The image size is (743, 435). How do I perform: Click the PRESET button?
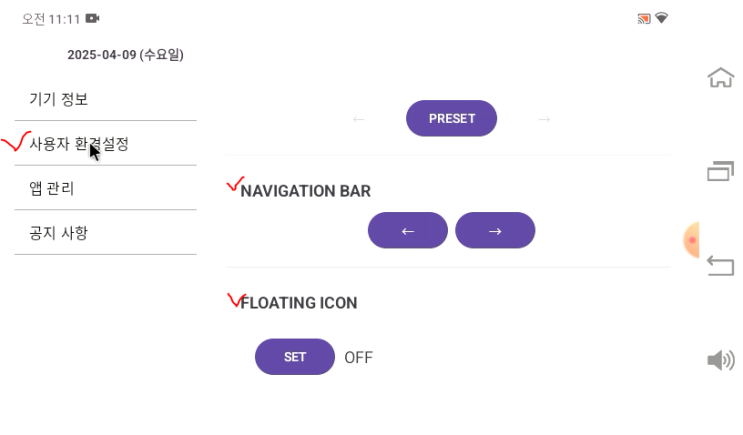point(452,118)
